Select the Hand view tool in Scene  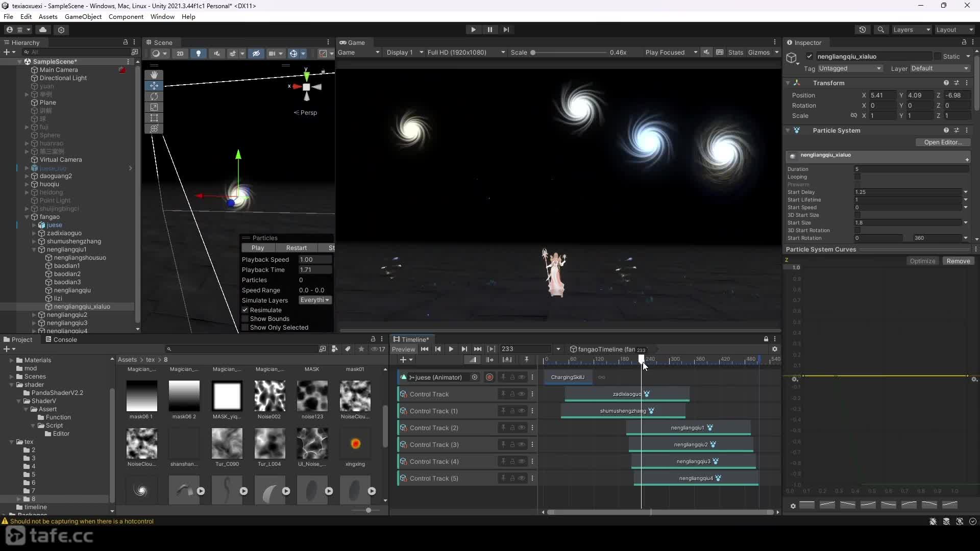[154, 75]
